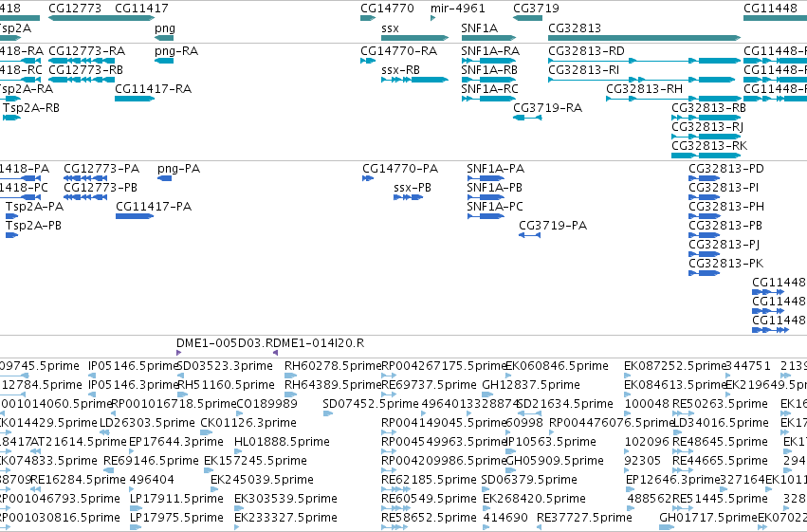Select protein CG32813-PK
The width and height of the screenshot is (807, 532).
click(x=704, y=273)
